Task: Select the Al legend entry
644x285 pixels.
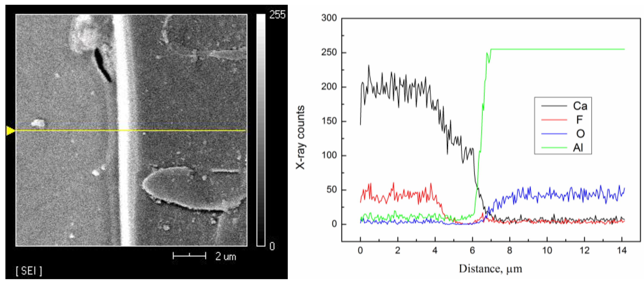Action: coord(578,148)
